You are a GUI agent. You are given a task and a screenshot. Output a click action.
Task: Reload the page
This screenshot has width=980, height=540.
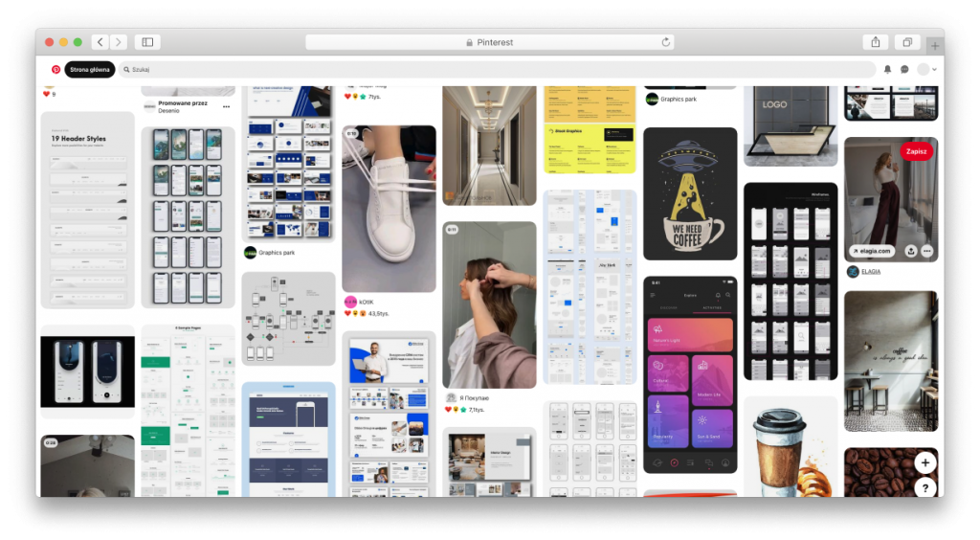tap(666, 42)
